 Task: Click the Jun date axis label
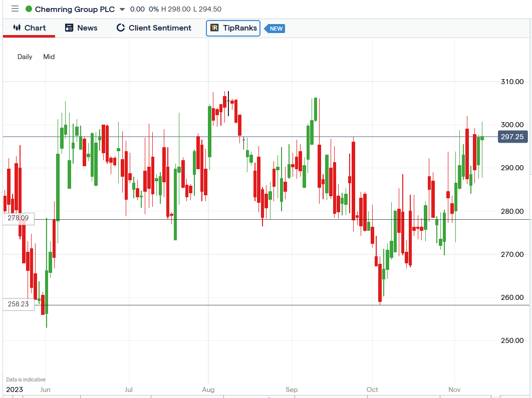[45, 389]
